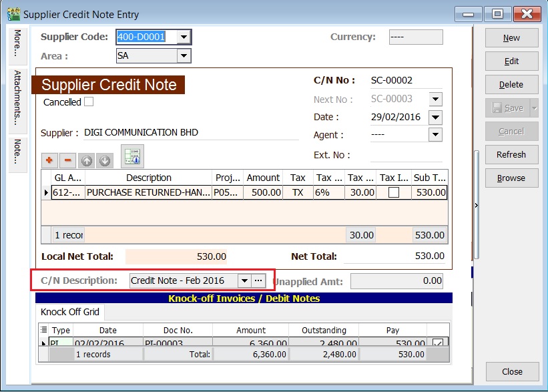Click the Refresh button
The width and height of the screenshot is (548, 392).
511,154
